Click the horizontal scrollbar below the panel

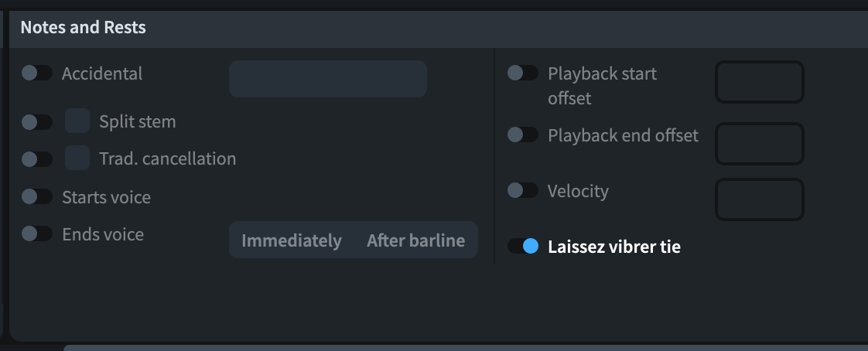tap(464, 347)
